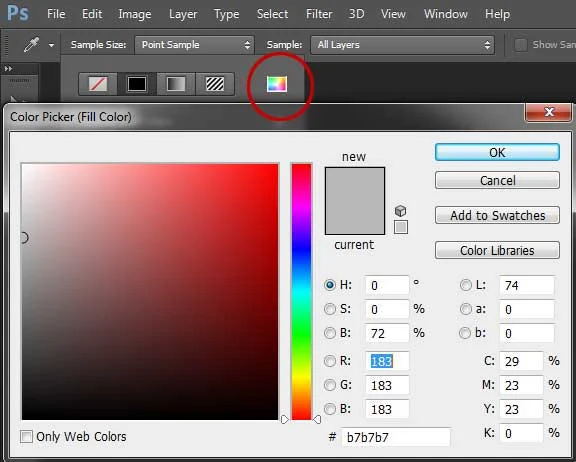
Task: Open the Sample All Layers dropdown
Action: pyautogui.click(x=402, y=45)
